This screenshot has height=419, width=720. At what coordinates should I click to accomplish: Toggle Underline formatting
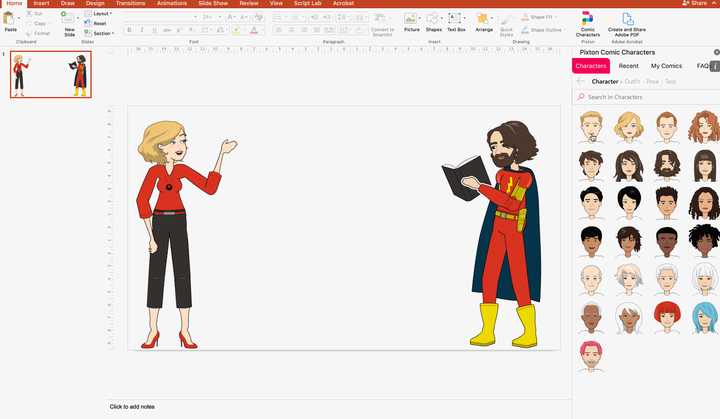pyautogui.click(x=154, y=30)
